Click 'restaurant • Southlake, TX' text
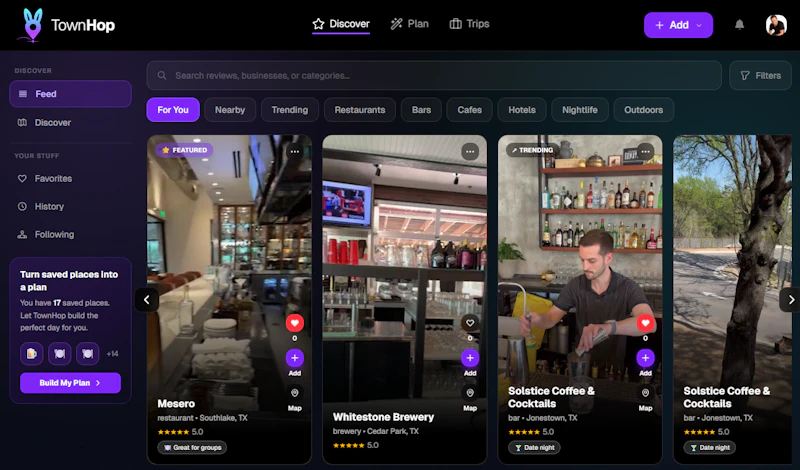This screenshot has height=470, width=800. (x=203, y=418)
